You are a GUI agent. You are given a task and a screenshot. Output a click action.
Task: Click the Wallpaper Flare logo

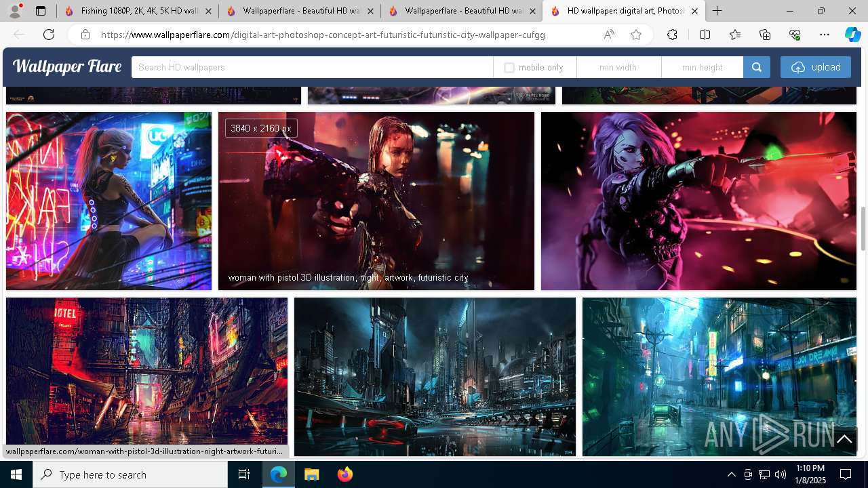[67, 66]
